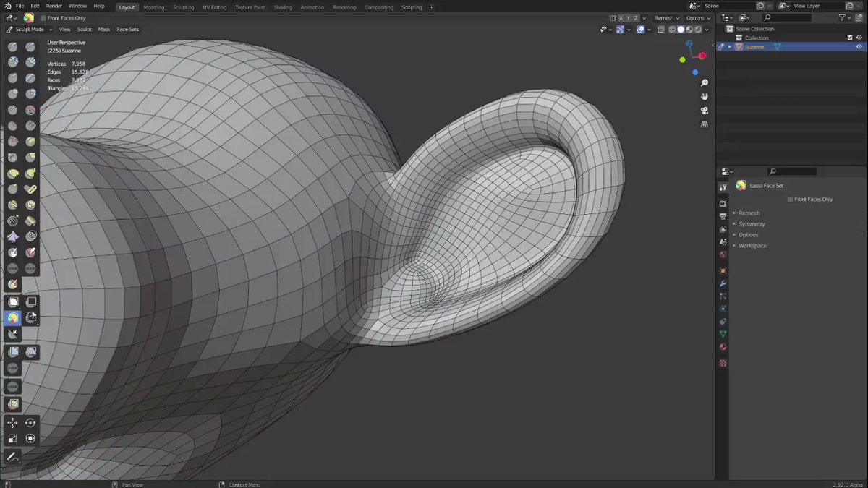Select the Draw sculpt brush
868x488 pixels.
pyautogui.click(x=13, y=46)
